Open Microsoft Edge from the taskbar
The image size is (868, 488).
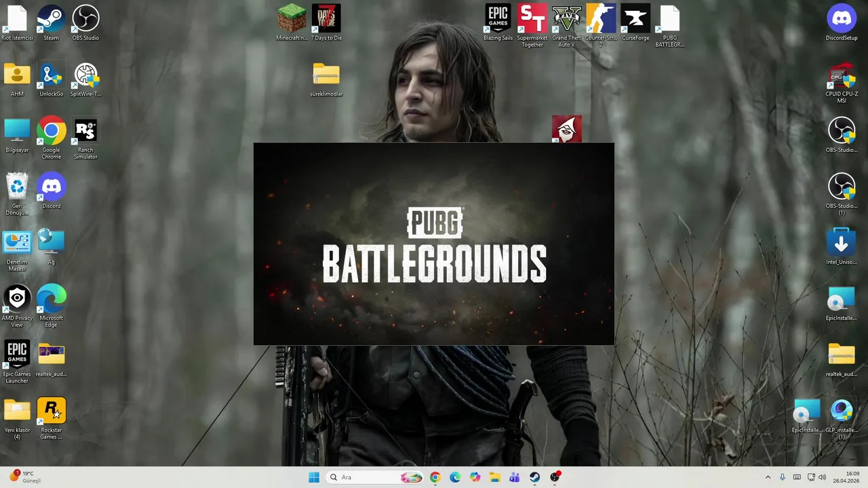(455, 477)
